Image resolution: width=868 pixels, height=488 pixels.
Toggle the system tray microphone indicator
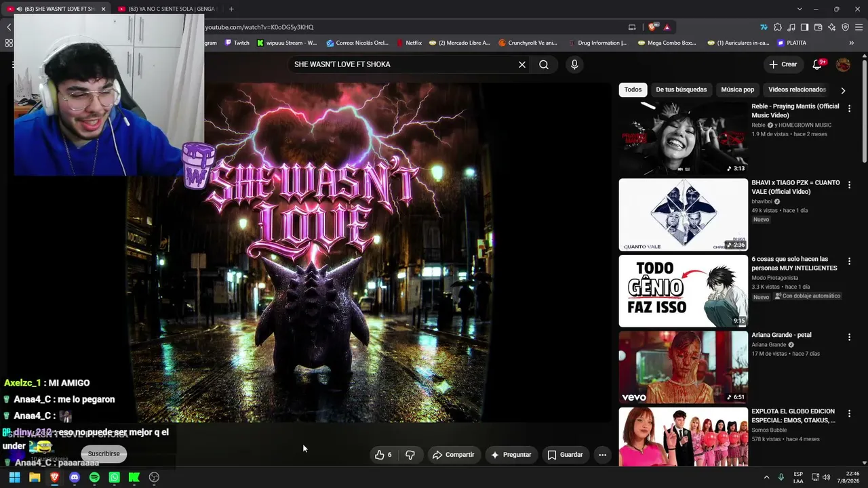782,477
